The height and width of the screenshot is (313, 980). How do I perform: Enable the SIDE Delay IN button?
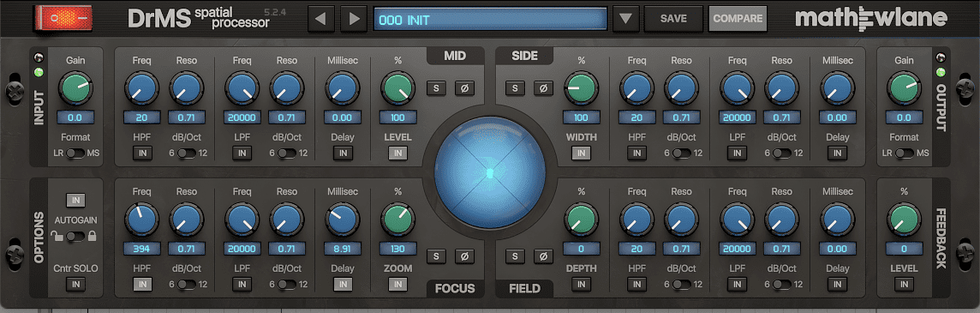[x=837, y=153]
